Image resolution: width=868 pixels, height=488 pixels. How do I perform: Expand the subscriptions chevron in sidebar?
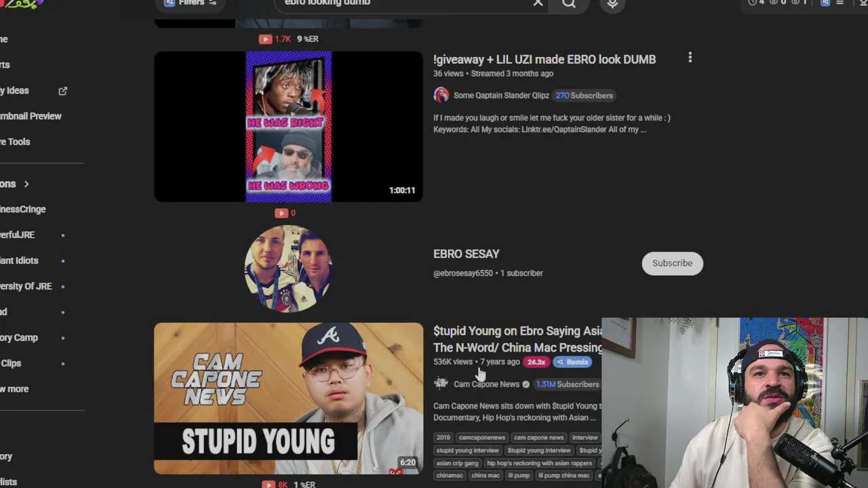point(26,184)
